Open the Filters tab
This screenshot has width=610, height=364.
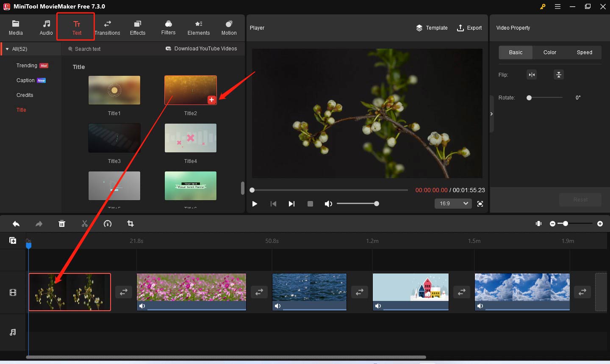[168, 28]
